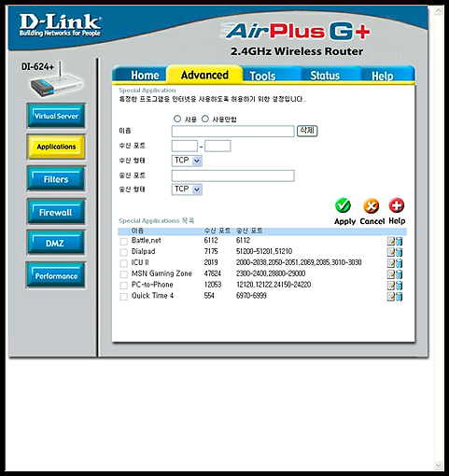
Task: Check the Quick Time 4 checkbox
Action: pos(124,297)
